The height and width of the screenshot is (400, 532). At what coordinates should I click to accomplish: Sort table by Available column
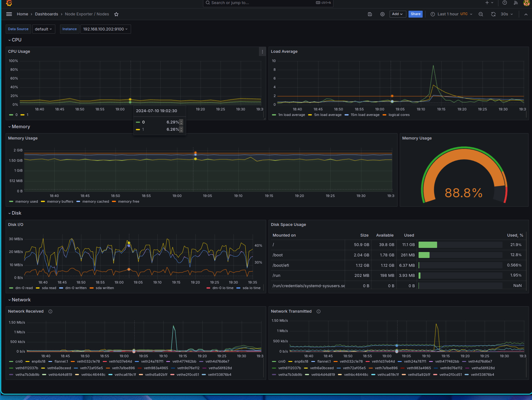tap(385, 235)
